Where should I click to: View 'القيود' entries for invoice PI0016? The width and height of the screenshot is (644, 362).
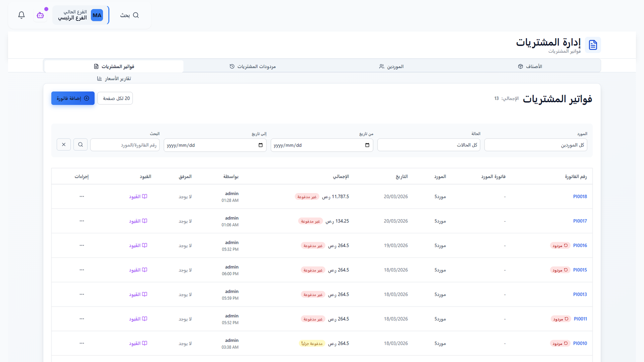click(x=138, y=246)
